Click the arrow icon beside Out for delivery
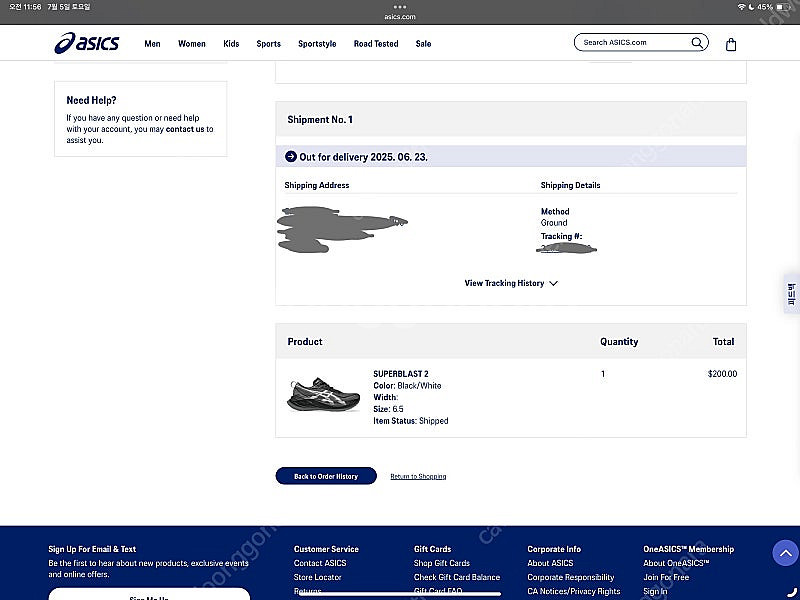800x600 pixels. coord(291,157)
